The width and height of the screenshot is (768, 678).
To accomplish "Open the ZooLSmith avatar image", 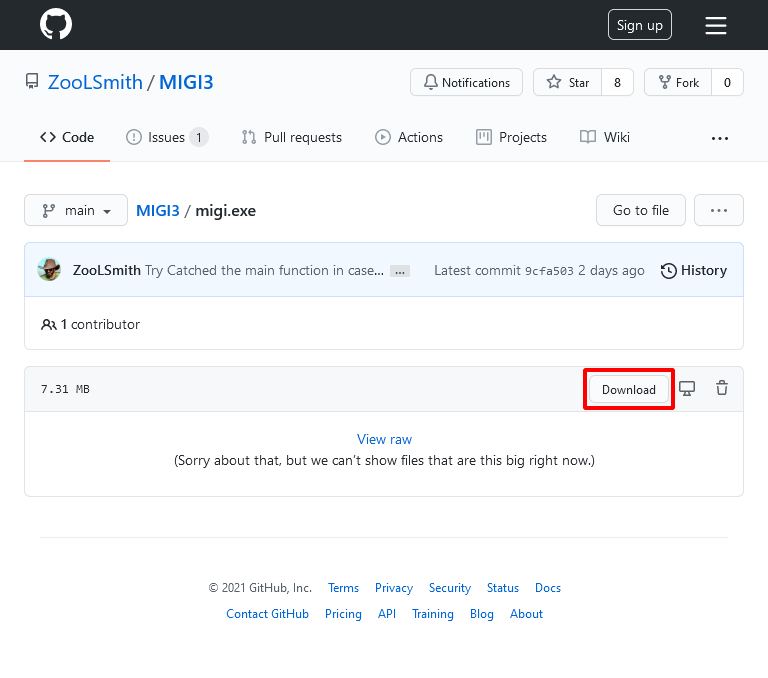I will (49, 269).
